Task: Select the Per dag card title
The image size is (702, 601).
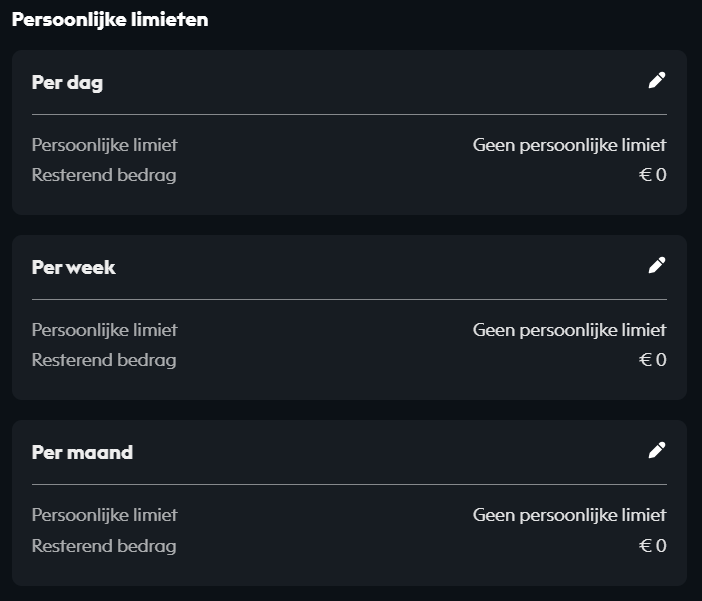Action: pos(67,83)
